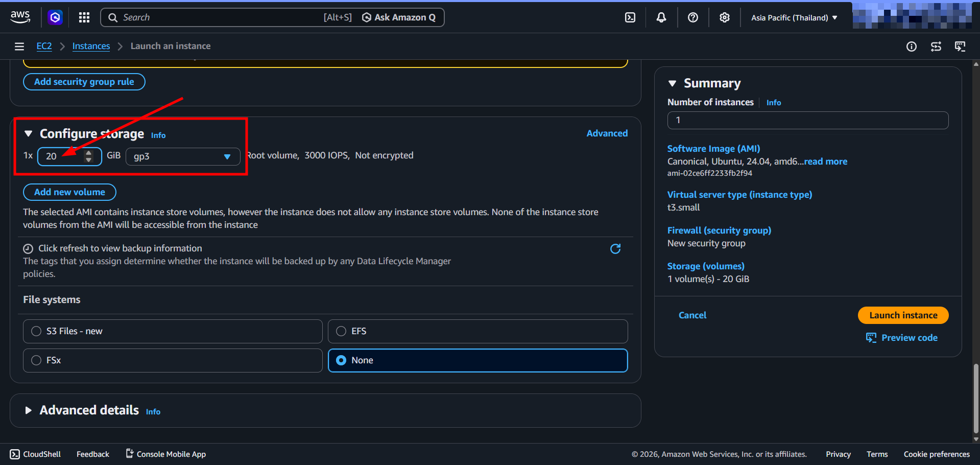Open Feedback in the footer
This screenshot has width=980, height=465.
pyautogui.click(x=93, y=454)
